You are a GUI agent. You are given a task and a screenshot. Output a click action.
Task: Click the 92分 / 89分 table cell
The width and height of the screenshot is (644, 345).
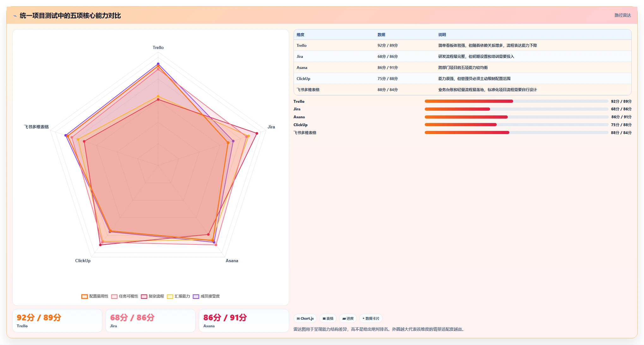388,46
